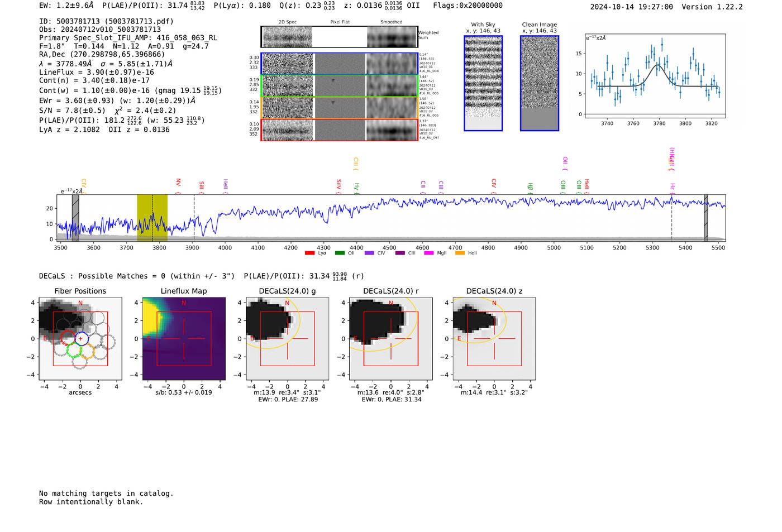Screen dimensions: 782x532
Task: Click the red SiIV line label
Action: pyautogui.click(x=339, y=185)
